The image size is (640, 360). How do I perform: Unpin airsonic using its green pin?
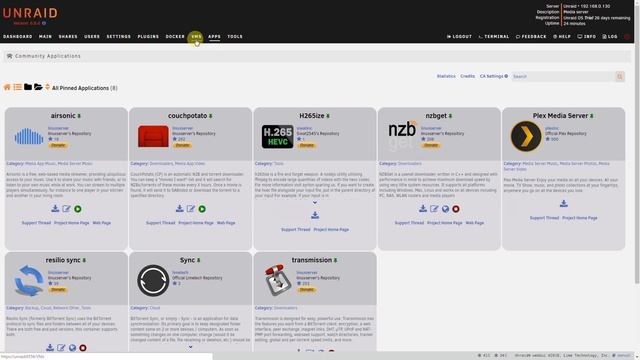click(x=79, y=116)
